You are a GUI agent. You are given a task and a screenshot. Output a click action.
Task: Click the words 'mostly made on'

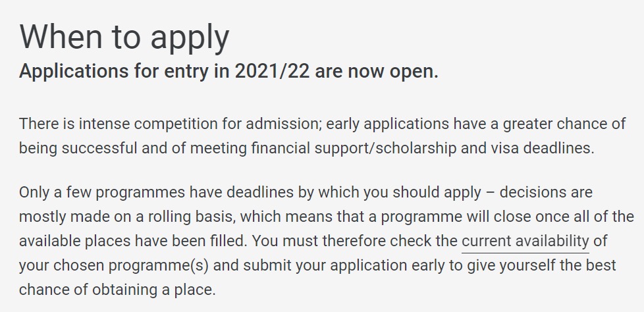[x=75, y=217]
